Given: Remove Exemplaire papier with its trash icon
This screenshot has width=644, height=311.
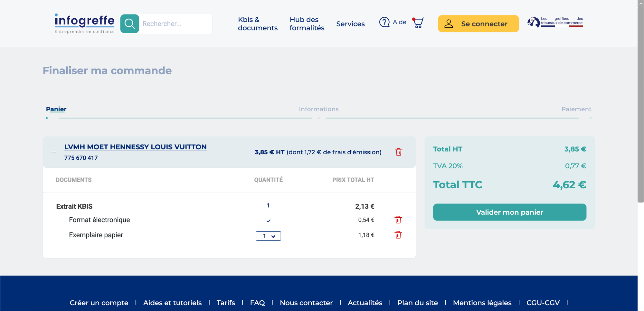Looking at the screenshot, I should coord(398,235).
